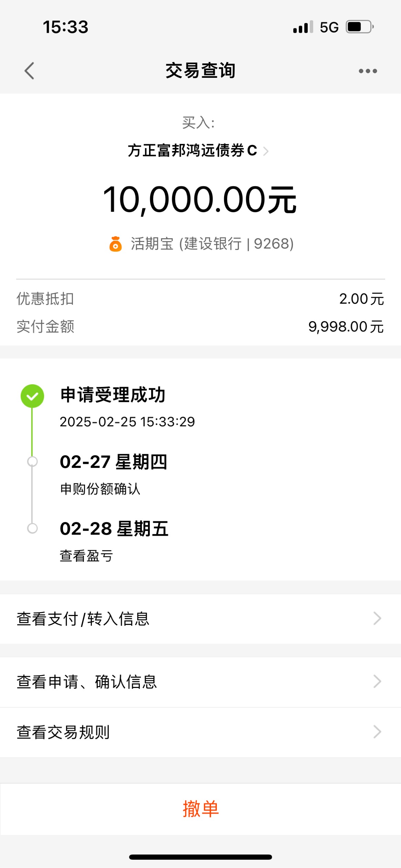The image size is (401, 868).
Task: Tap the orange 活期宝 money bag icon
Action: pyautogui.click(x=115, y=244)
